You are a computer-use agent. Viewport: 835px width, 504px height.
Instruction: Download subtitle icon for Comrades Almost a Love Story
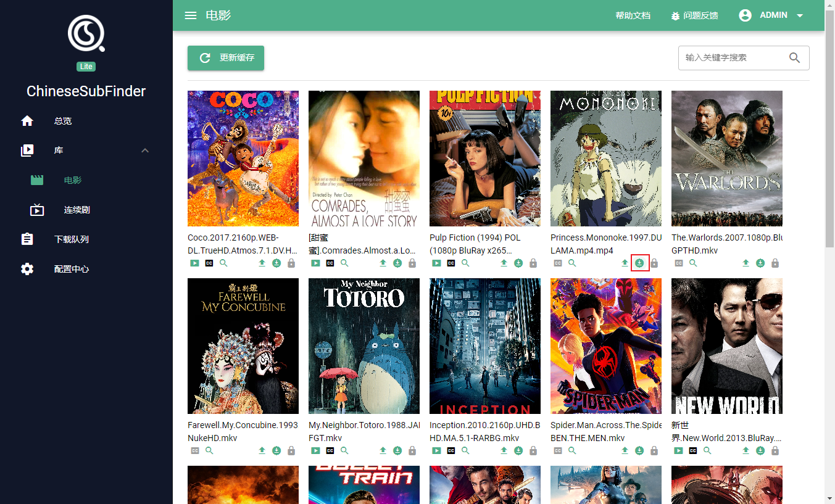pyautogui.click(x=397, y=263)
